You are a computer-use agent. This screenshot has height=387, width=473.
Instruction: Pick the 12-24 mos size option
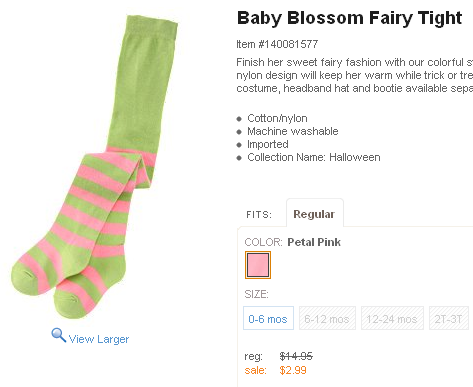point(392,318)
